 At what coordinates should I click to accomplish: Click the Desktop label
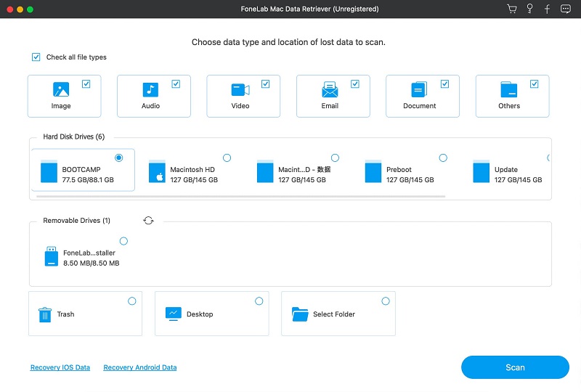click(x=200, y=314)
